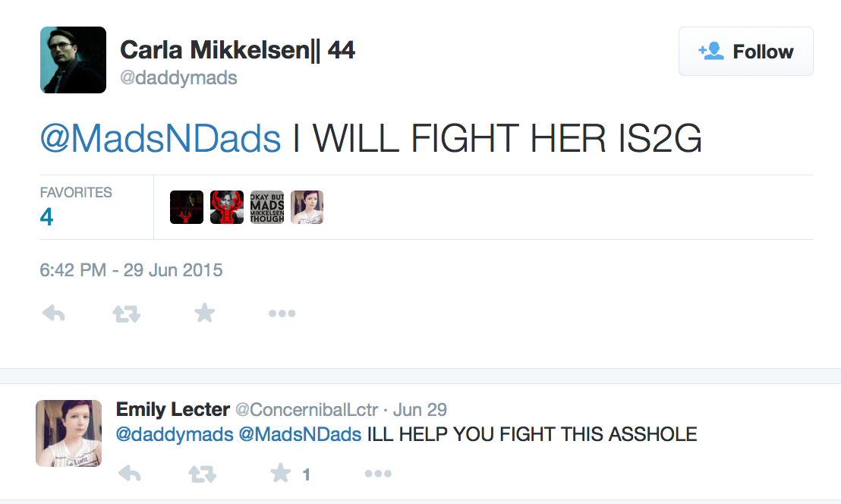Favorite Emily Lecter's reply tweet
Screen dimensions: 841x504
coord(281,474)
